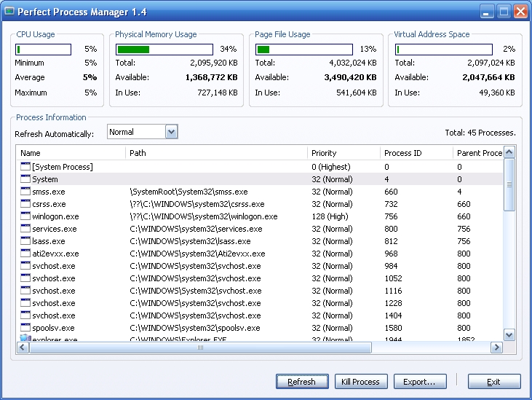Click the CPU Usage progress bar
This screenshot has width=532, height=400.
[43, 50]
